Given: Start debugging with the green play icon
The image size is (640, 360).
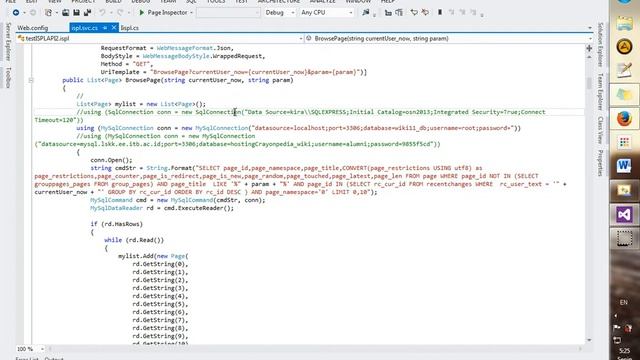Looking at the screenshot, I should [142, 13].
